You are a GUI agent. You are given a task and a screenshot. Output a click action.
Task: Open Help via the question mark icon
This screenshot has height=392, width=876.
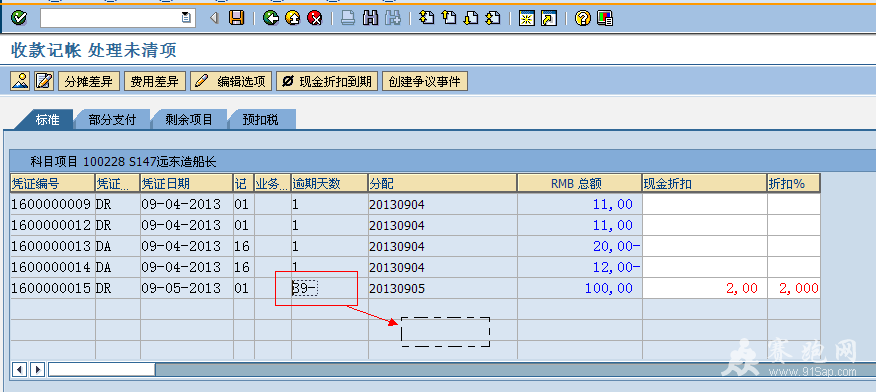pyautogui.click(x=582, y=18)
